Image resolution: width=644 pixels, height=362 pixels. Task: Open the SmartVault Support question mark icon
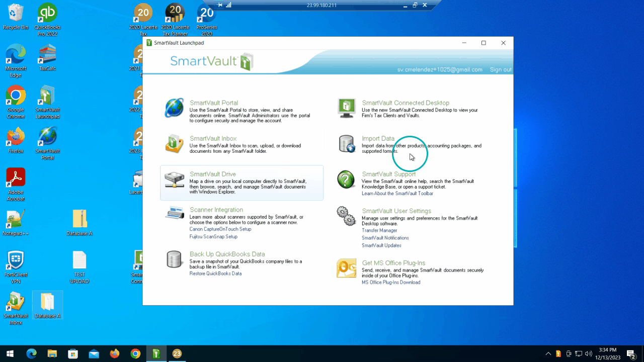click(346, 179)
